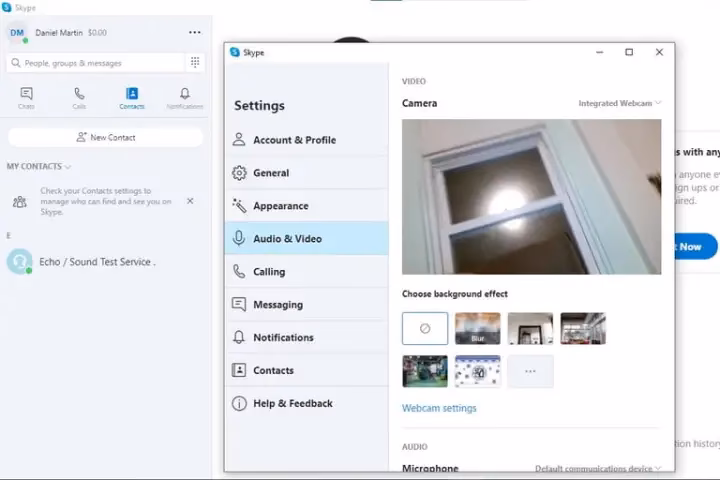The image size is (720, 480).
Task: Minimize the Skype settings window
Action: [599, 52]
